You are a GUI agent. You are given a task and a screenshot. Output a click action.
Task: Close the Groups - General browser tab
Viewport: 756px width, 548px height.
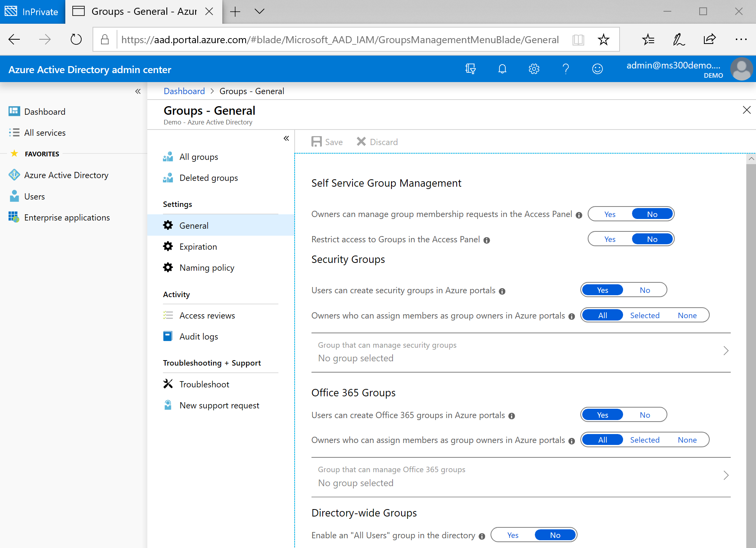tap(209, 11)
